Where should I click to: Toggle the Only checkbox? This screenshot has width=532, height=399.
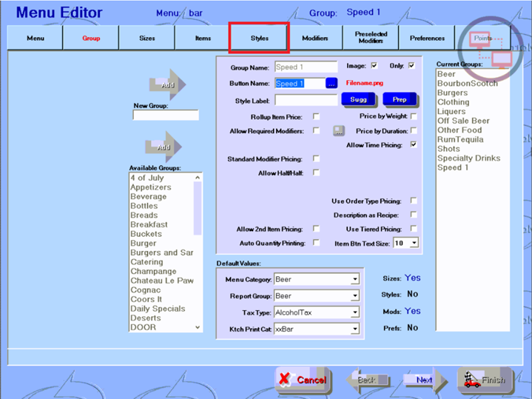point(411,66)
